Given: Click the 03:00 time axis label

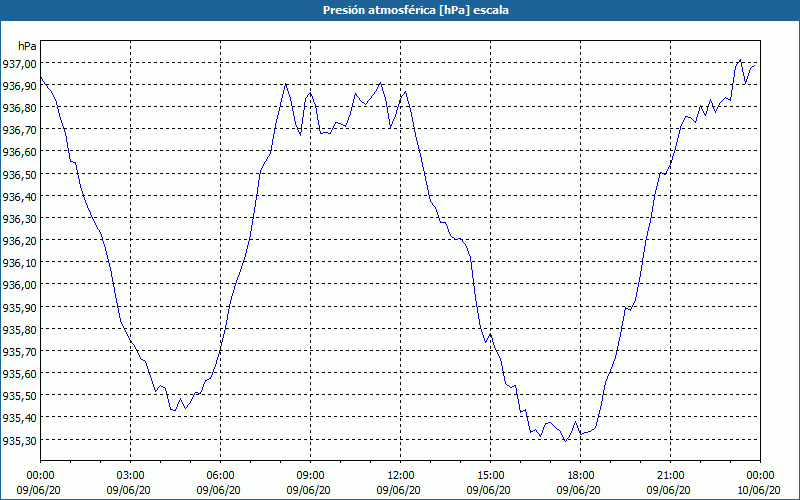Looking at the screenshot, I should [131, 476].
